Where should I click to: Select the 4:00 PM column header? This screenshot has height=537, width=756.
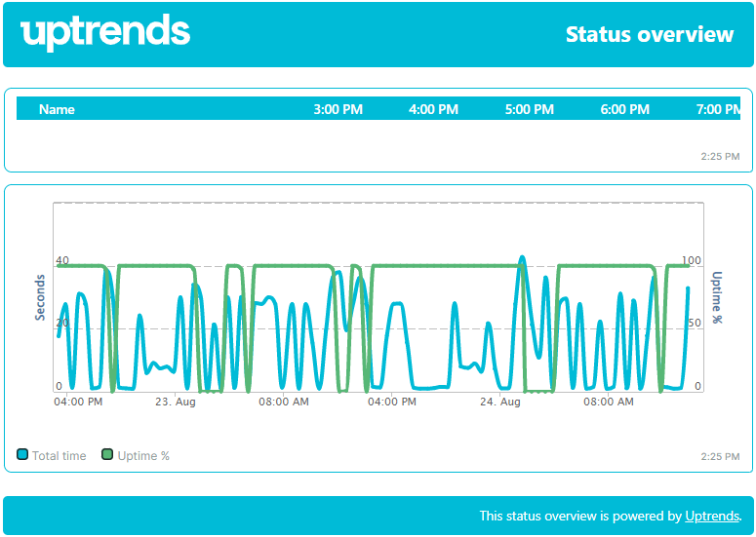click(433, 109)
